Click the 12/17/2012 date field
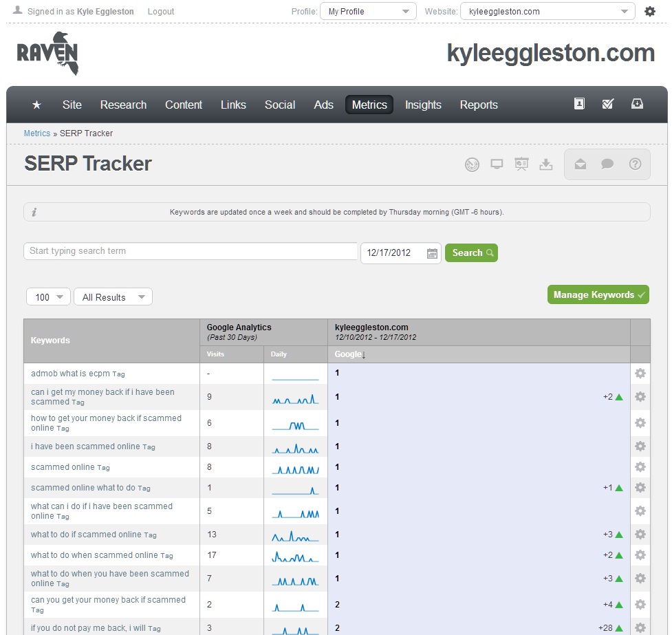The width and height of the screenshot is (672, 635). [x=401, y=253]
